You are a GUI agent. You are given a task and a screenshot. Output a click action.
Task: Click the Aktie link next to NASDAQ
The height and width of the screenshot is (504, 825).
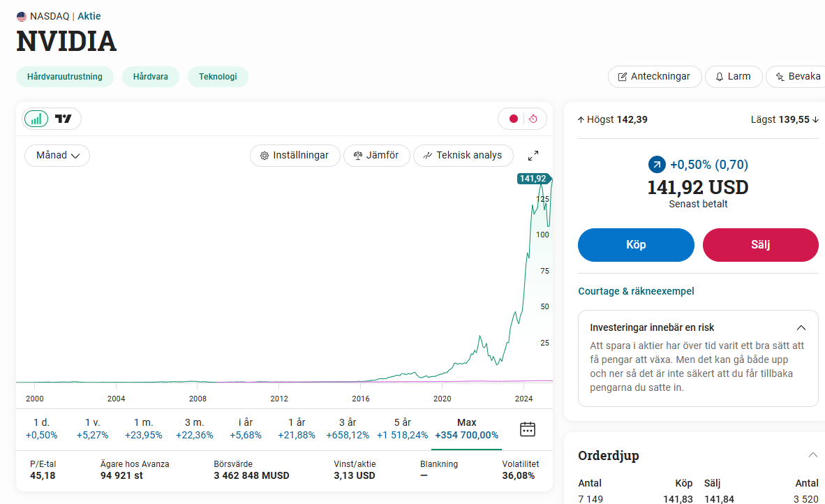coord(89,16)
